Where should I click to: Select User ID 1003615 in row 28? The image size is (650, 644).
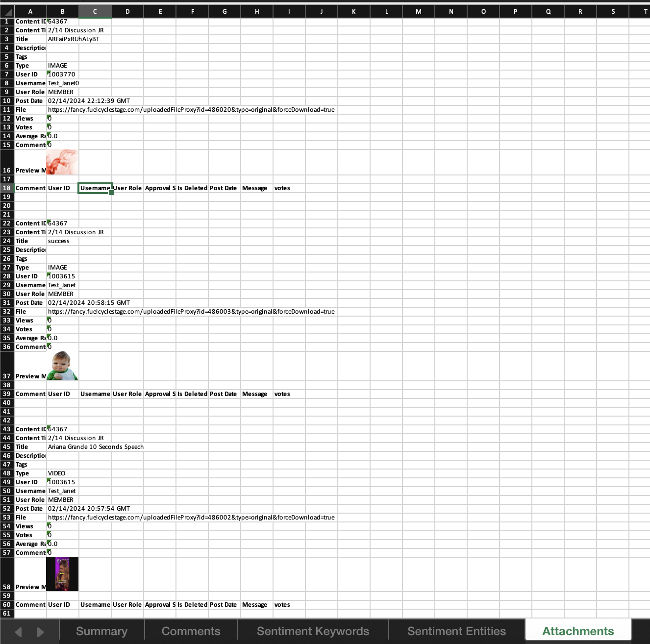pyautogui.click(x=63, y=276)
